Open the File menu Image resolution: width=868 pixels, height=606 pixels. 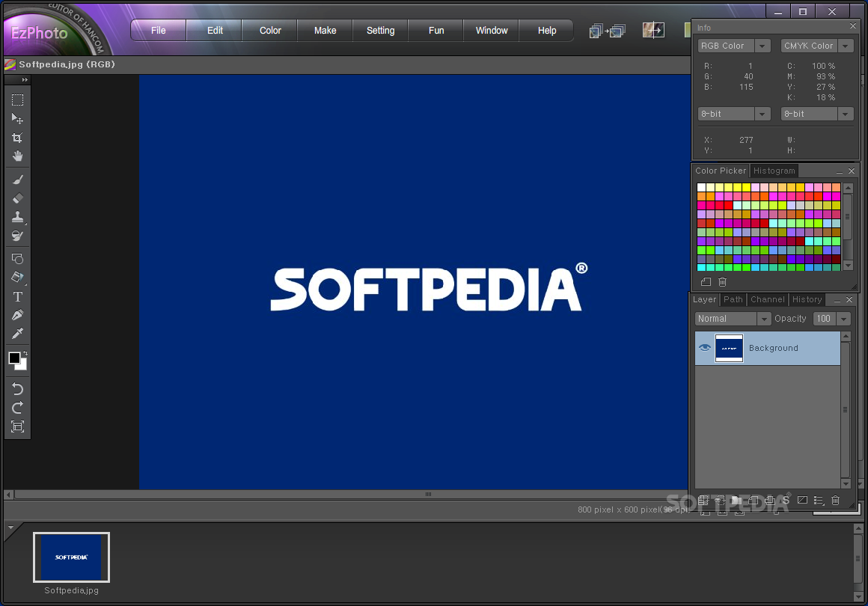coord(159,31)
